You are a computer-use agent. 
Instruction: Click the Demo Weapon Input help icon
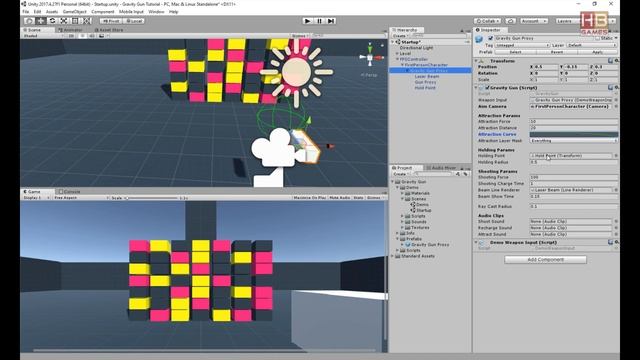tap(611, 242)
